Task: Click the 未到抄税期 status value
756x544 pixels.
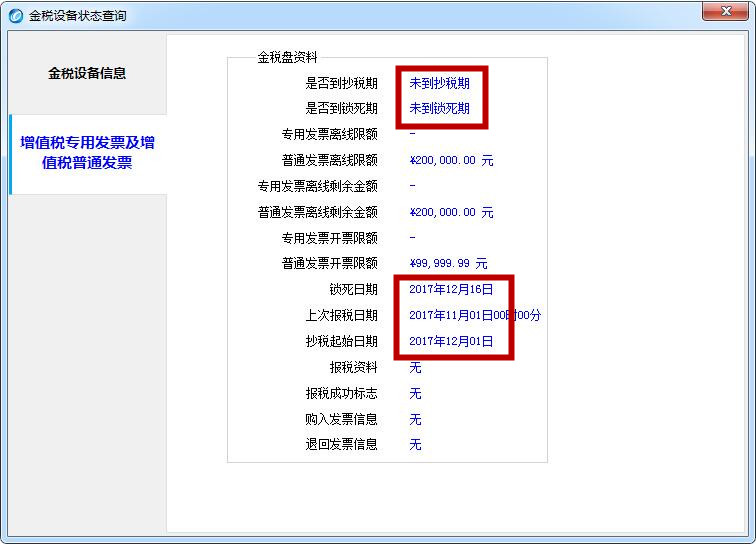Action: 439,83
